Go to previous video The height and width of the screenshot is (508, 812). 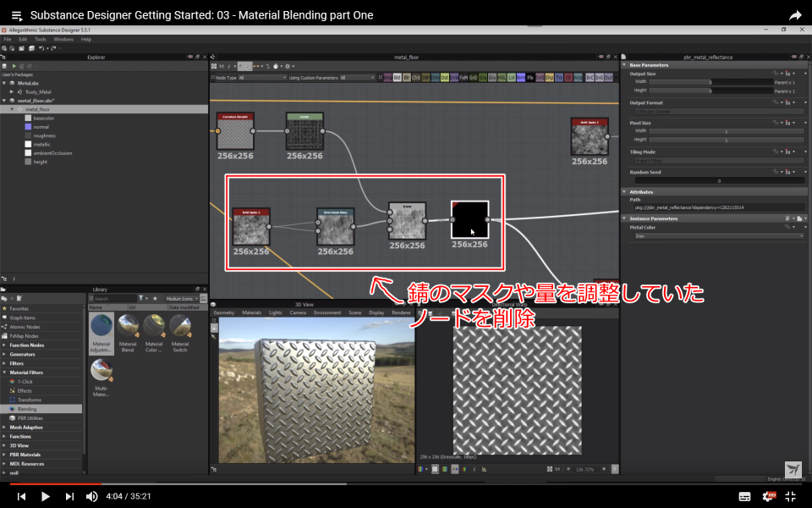pos(21,497)
